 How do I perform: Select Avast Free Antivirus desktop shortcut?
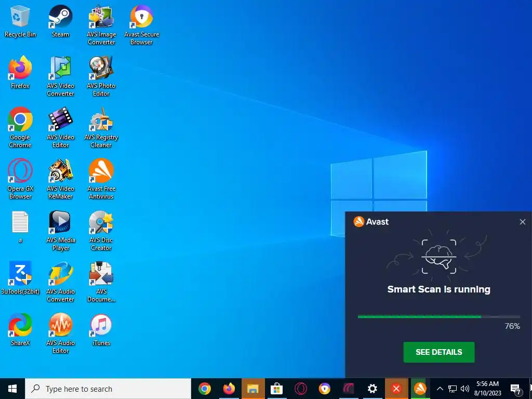pos(101,179)
